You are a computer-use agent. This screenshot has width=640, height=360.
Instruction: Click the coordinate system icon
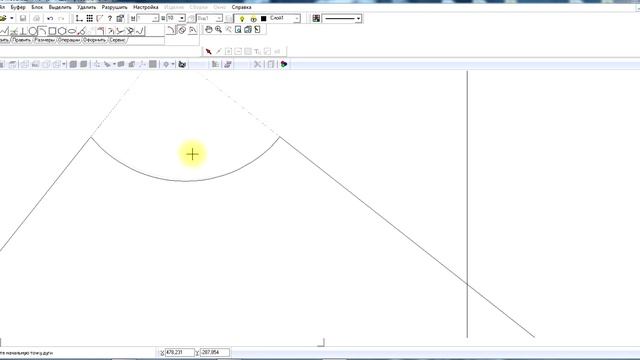[x=79, y=18]
